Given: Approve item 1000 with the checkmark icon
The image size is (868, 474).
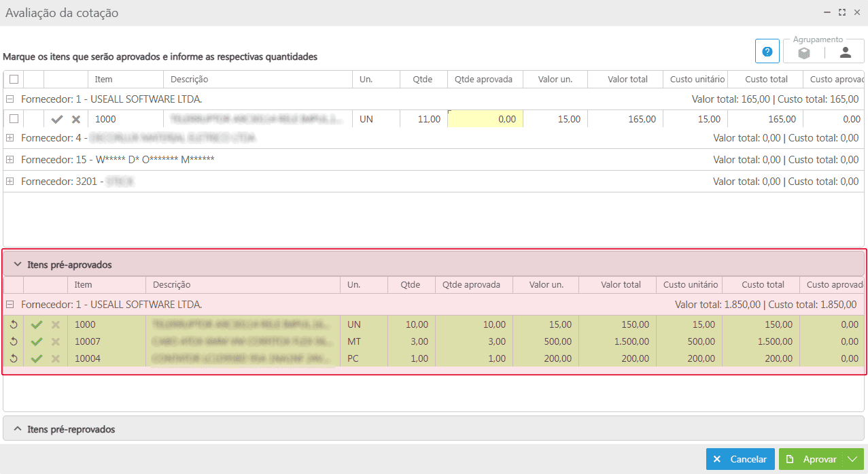Looking at the screenshot, I should [x=57, y=119].
